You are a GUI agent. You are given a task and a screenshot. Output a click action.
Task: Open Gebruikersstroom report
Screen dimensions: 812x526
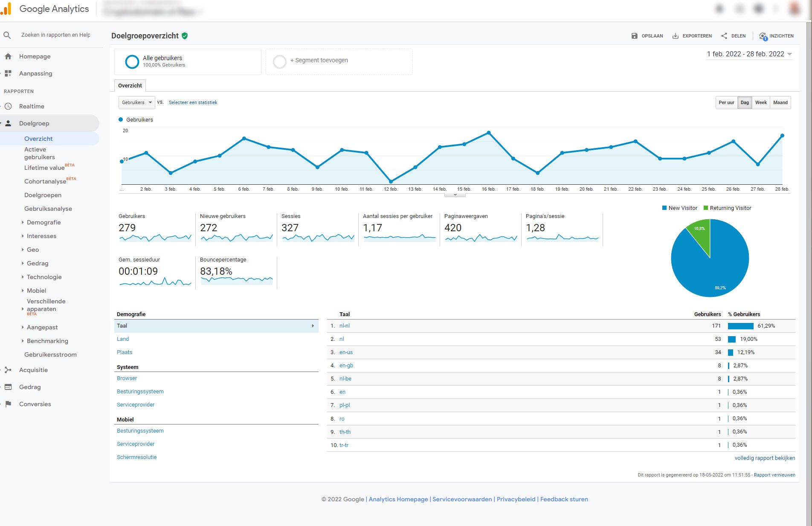[50, 355]
